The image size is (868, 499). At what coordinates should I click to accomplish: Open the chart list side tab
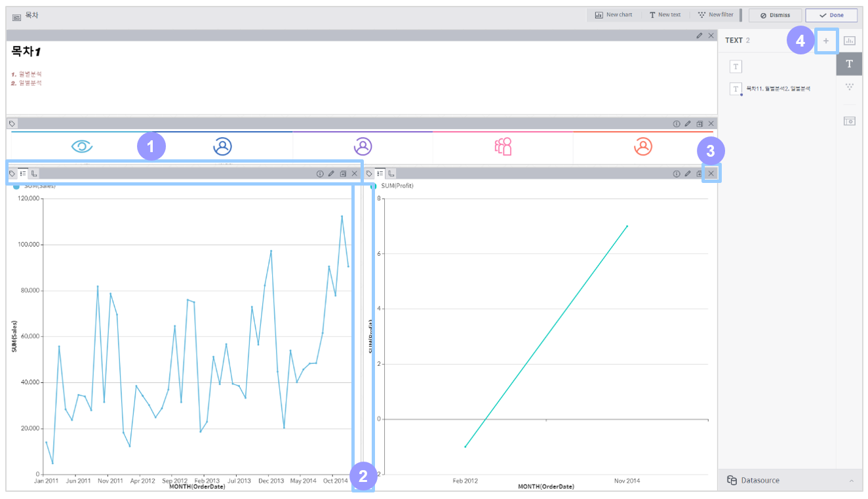[x=849, y=41]
